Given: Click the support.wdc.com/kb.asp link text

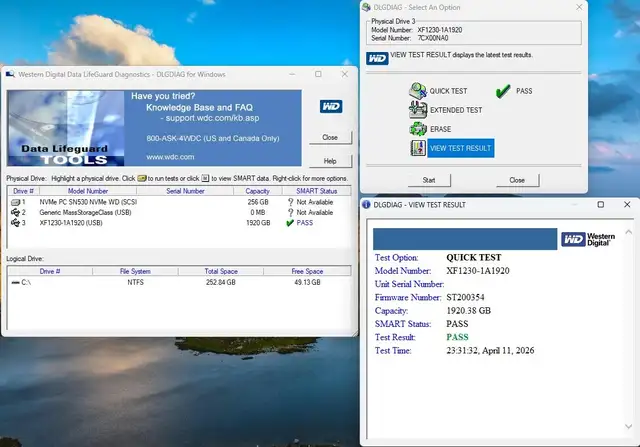Looking at the screenshot, I should point(212,118).
